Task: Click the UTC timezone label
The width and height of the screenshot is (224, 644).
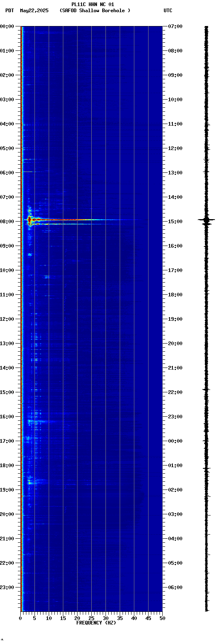Action: click(168, 11)
